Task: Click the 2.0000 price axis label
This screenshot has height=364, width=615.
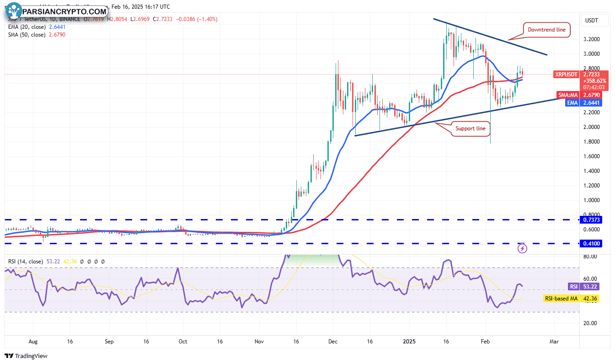Action: (591, 127)
